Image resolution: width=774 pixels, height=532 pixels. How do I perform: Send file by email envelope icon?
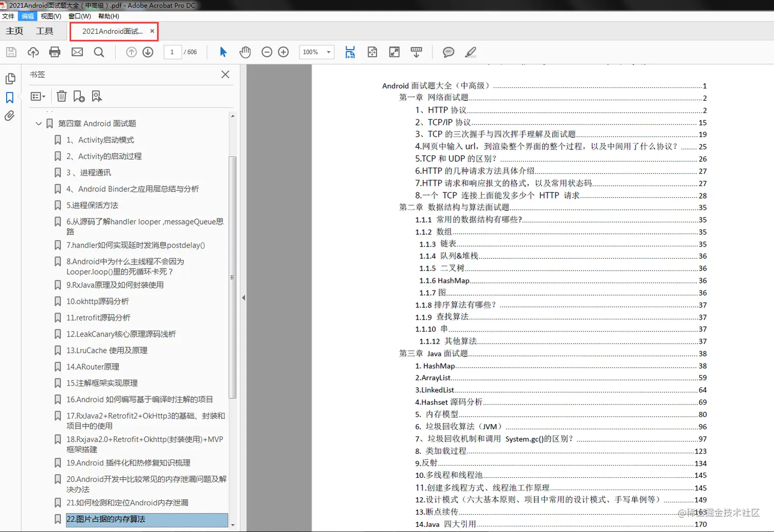[x=77, y=52]
